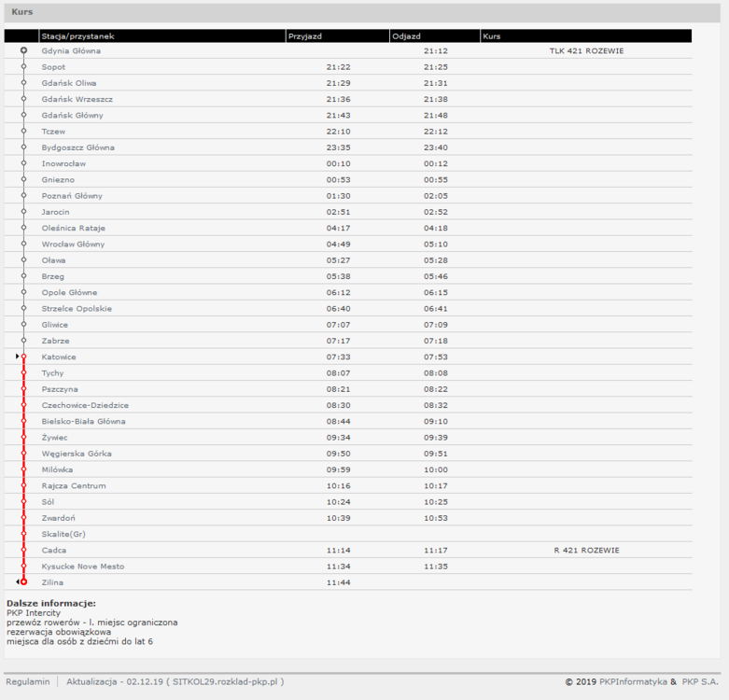
Task: Open the Gdańsk Główny station link
Action: tap(72, 116)
